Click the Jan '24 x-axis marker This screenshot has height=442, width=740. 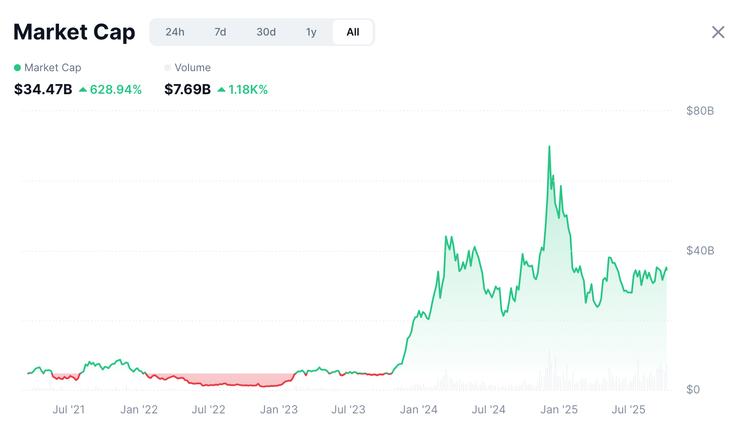point(418,409)
